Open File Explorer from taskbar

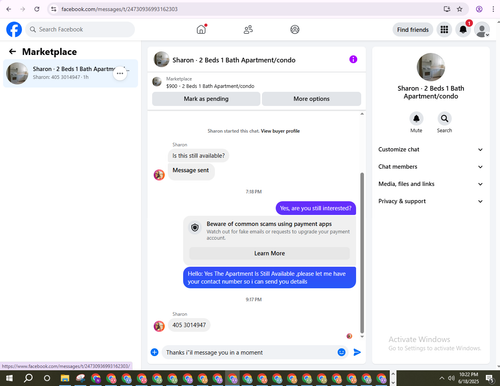[x=65, y=378]
